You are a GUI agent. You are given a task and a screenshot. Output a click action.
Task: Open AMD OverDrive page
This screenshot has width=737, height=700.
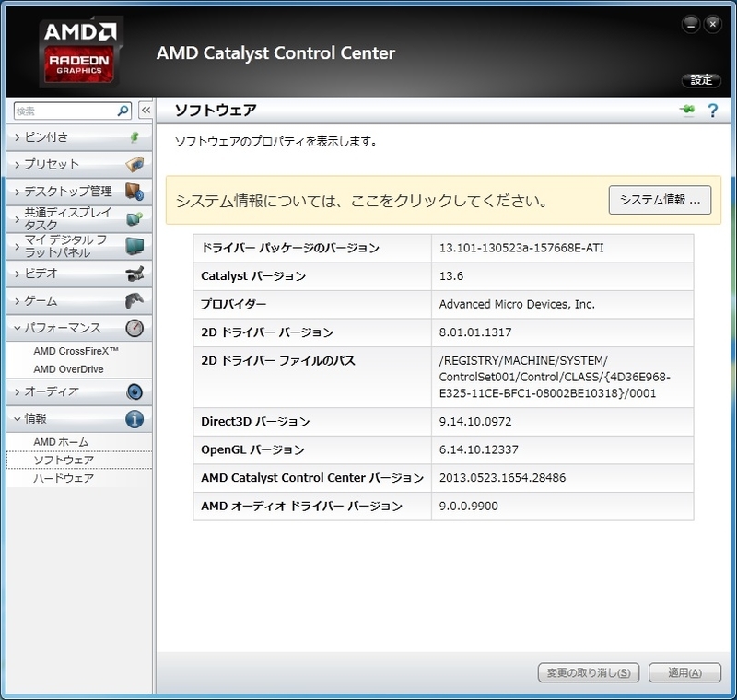(x=68, y=369)
